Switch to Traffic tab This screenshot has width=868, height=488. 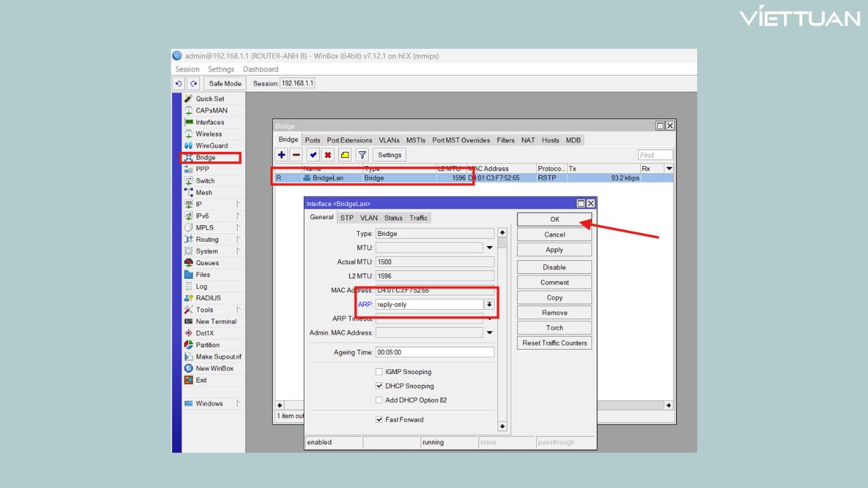click(x=418, y=218)
